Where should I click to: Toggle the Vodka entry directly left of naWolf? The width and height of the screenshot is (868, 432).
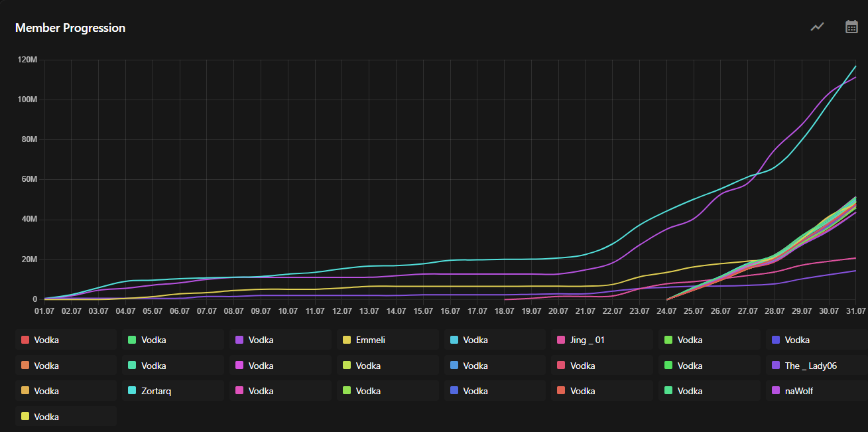(x=710, y=391)
